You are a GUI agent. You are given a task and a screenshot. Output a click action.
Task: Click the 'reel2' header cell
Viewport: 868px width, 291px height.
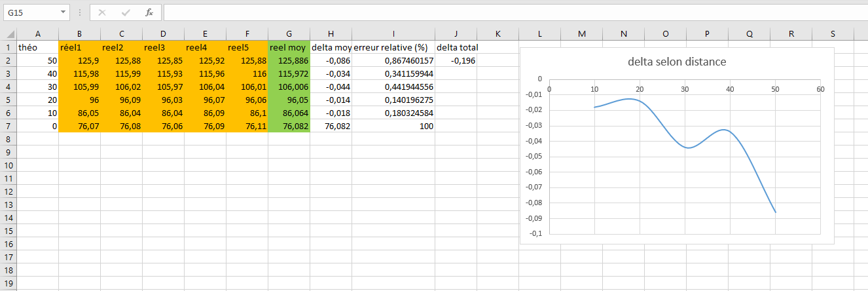point(121,47)
